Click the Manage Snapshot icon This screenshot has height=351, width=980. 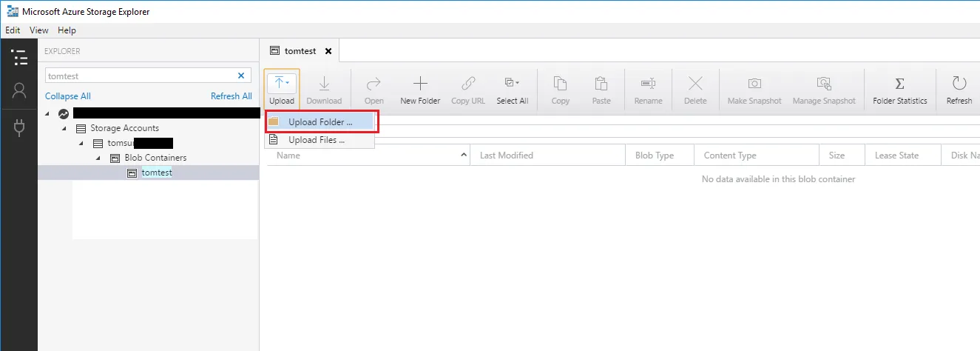pyautogui.click(x=824, y=83)
